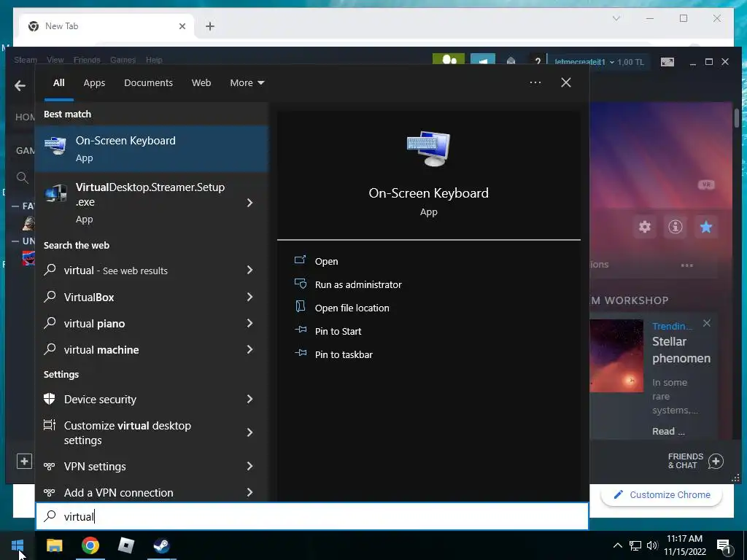Open Steam account name dropdown

tap(584, 62)
